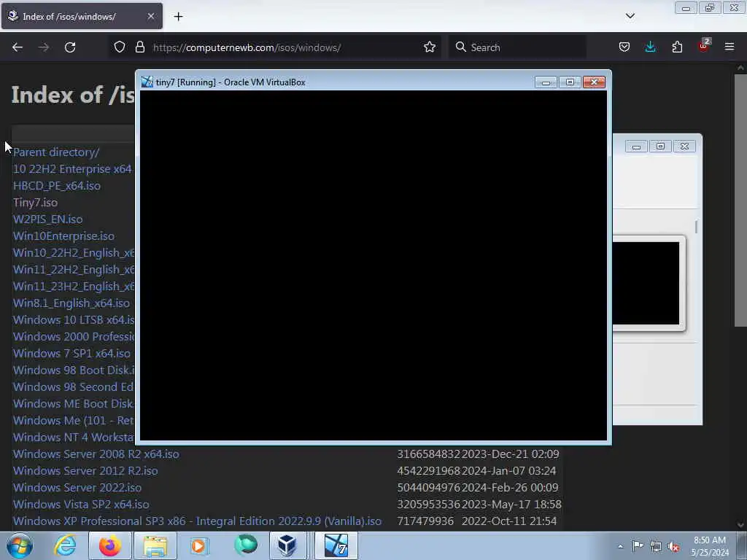Click the tiny7 VirtualBox window title icon

[147, 82]
